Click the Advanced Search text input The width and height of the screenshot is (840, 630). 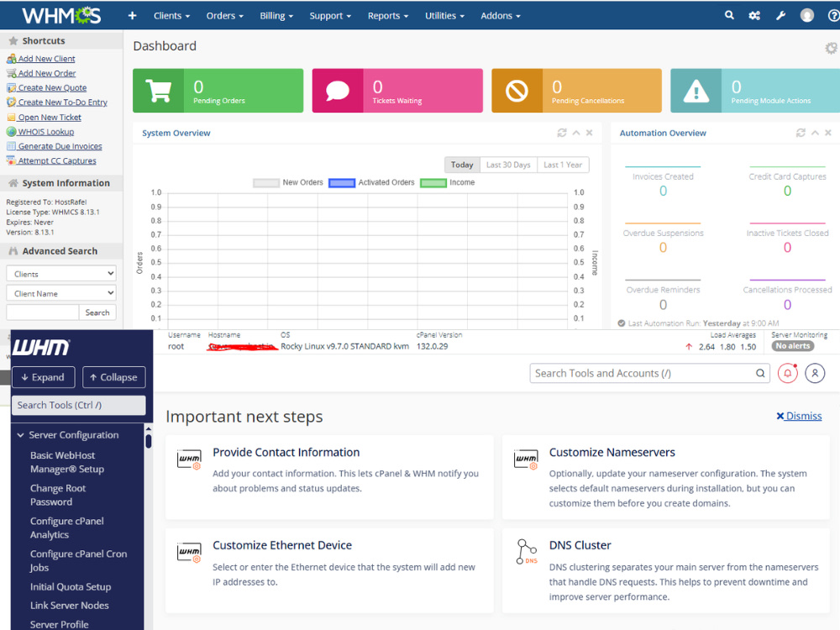[43, 312]
